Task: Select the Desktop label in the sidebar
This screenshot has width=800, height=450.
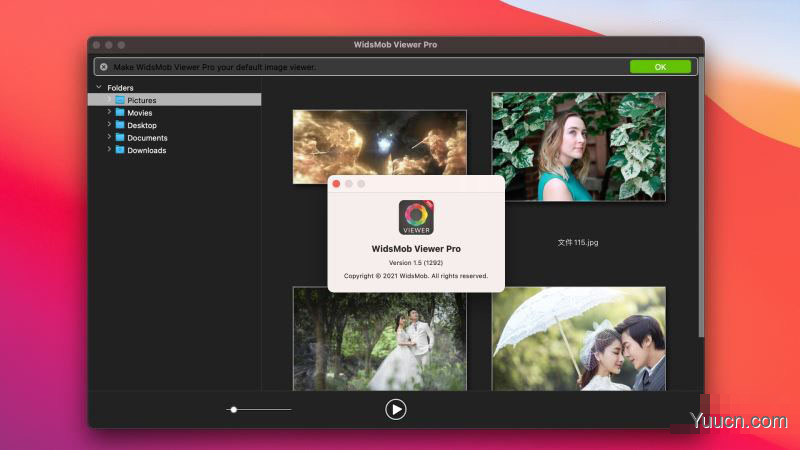Action: tap(142, 125)
